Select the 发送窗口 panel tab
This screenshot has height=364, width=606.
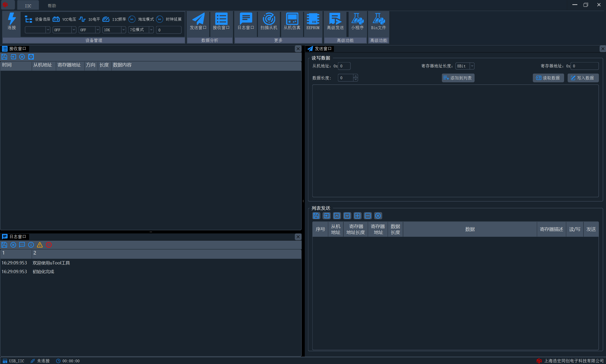pos(320,48)
